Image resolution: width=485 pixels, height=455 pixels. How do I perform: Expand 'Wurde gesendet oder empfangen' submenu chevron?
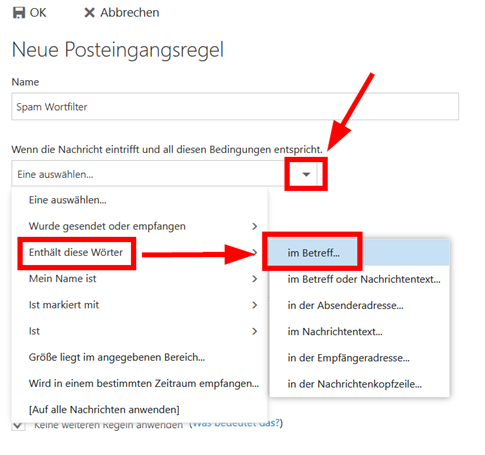click(x=255, y=226)
